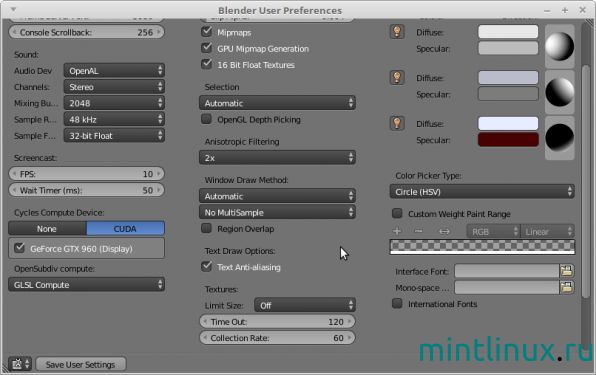Enable OpenGL Depth Picking
596x375 pixels.
(x=206, y=119)
